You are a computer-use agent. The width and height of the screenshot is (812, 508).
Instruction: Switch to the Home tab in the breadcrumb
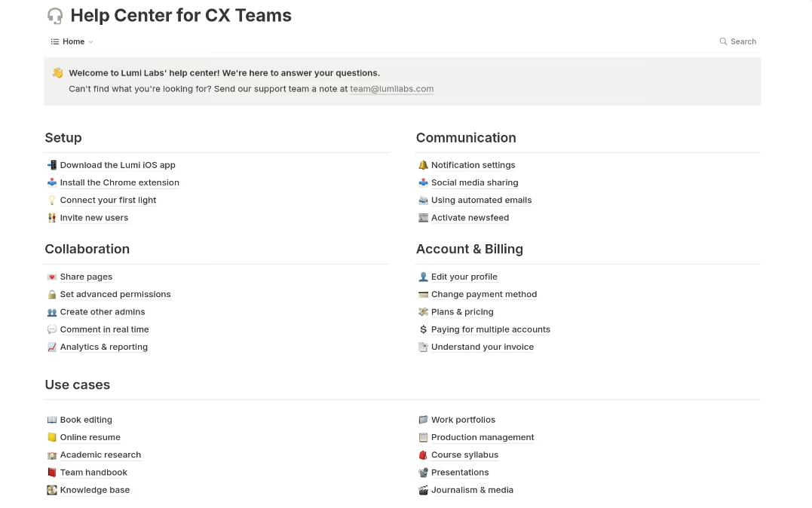(x=72, y=41)
